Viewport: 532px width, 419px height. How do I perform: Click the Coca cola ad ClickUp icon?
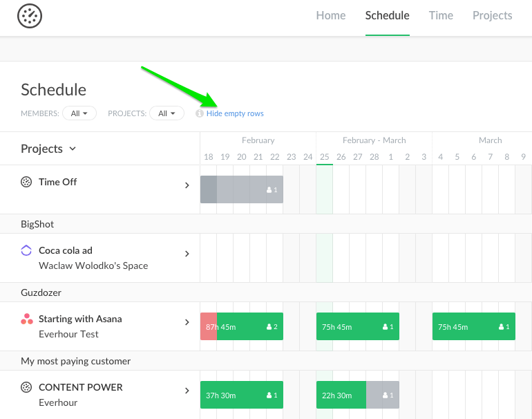tap(26, 250)
